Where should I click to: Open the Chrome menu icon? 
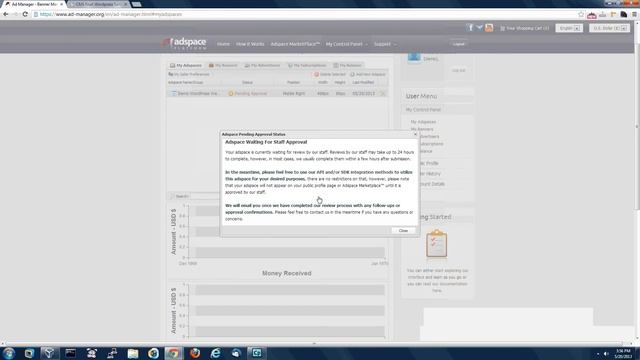click(x=634, y=14)
